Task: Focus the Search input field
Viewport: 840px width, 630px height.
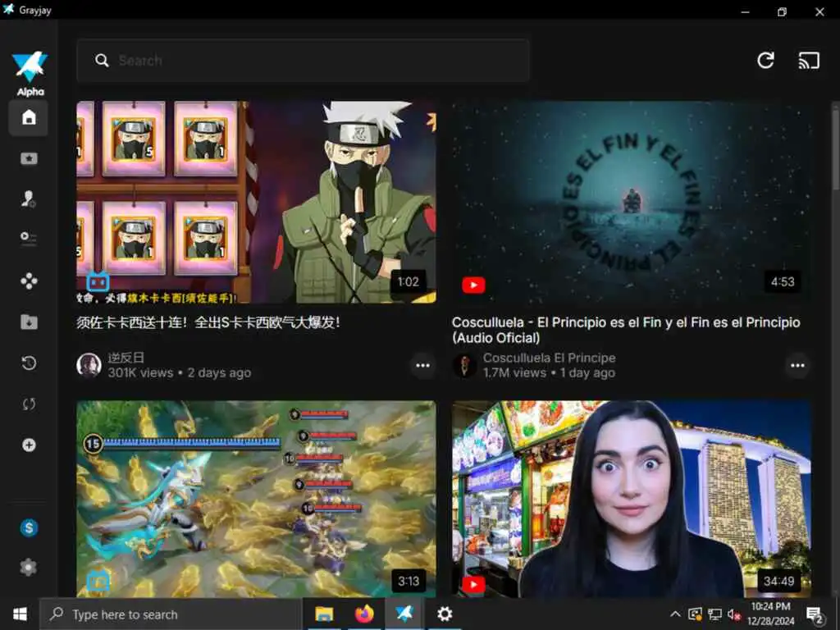Action: (304, 61)
